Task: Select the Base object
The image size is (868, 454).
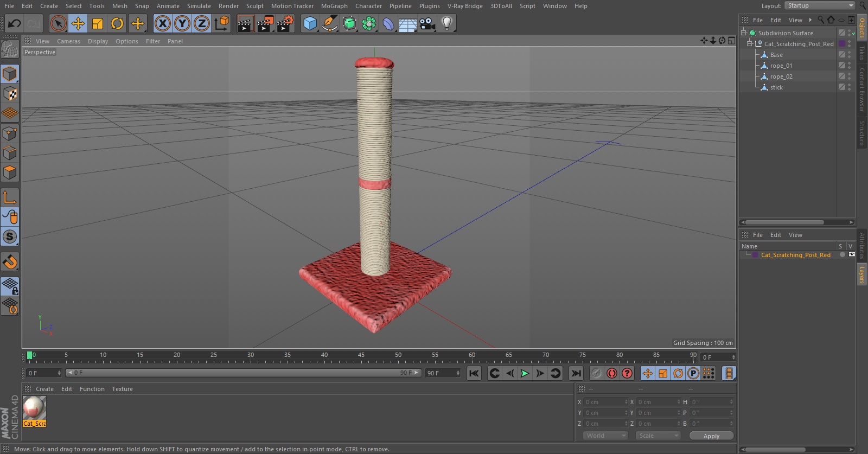Action: [776, 55]
